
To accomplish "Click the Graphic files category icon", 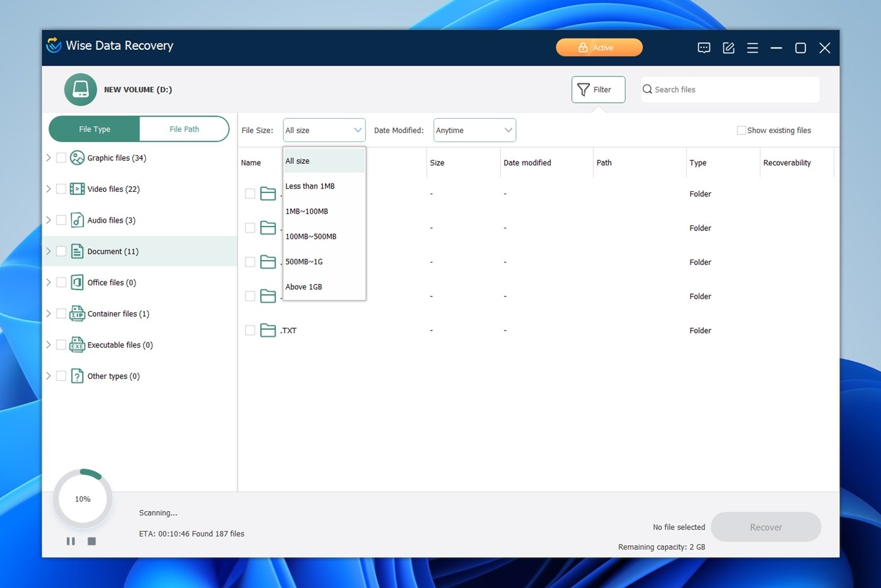I will 77,158.
